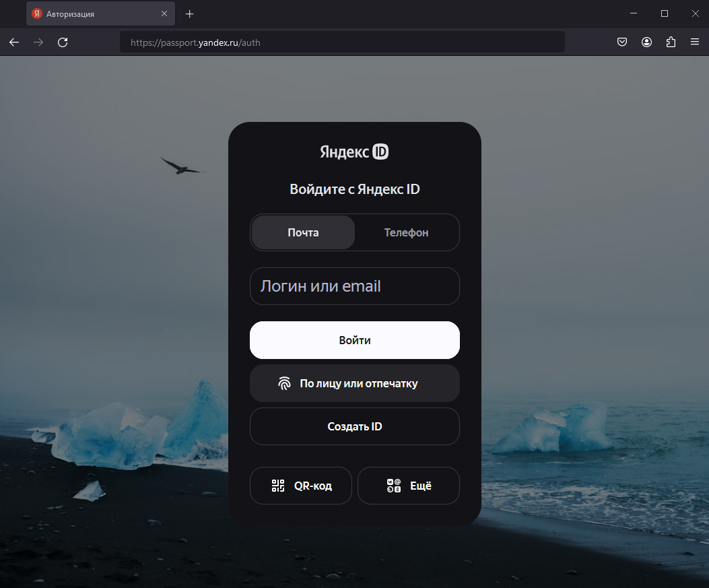Image resolution: width=709 pixels, height=588 pixels.
Task: Sign in with По лицу или отпечатку
Action: [x=354, y=384]
